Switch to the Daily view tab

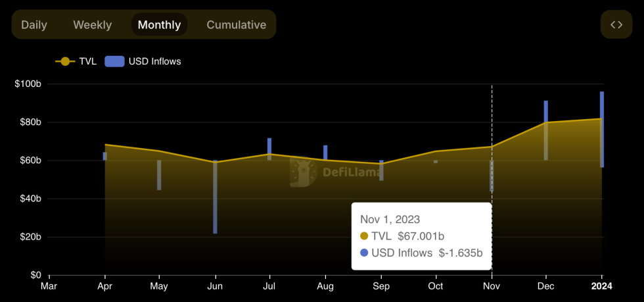(34, 25)
